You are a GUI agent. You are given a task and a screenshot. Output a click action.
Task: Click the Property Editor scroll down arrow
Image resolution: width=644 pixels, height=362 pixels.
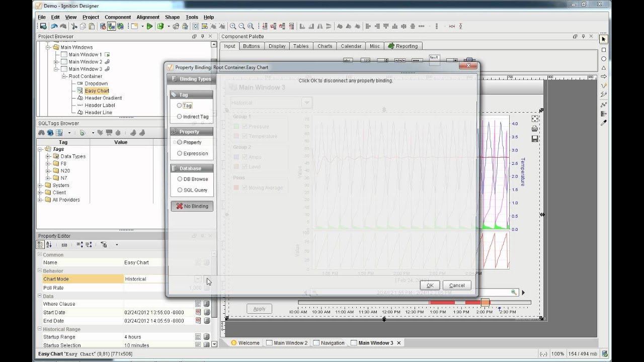click(x=215, y=344)
